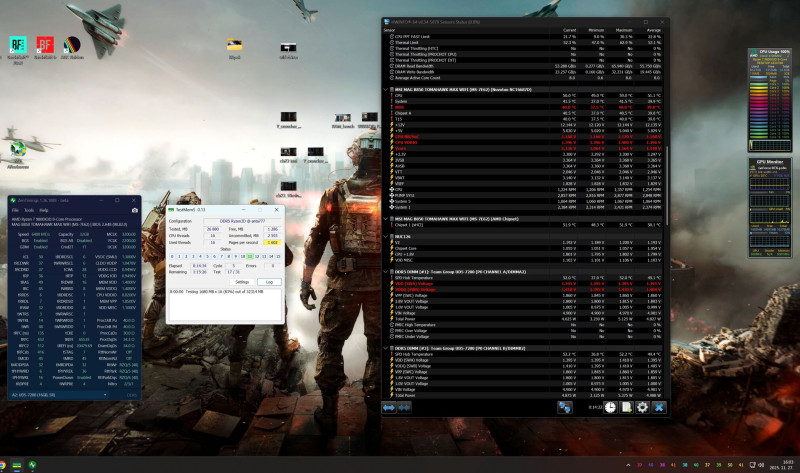Reset HWiNFO sensor values via clock icon
The height and width of the screenshot is (473, 800).
(610, 407)
